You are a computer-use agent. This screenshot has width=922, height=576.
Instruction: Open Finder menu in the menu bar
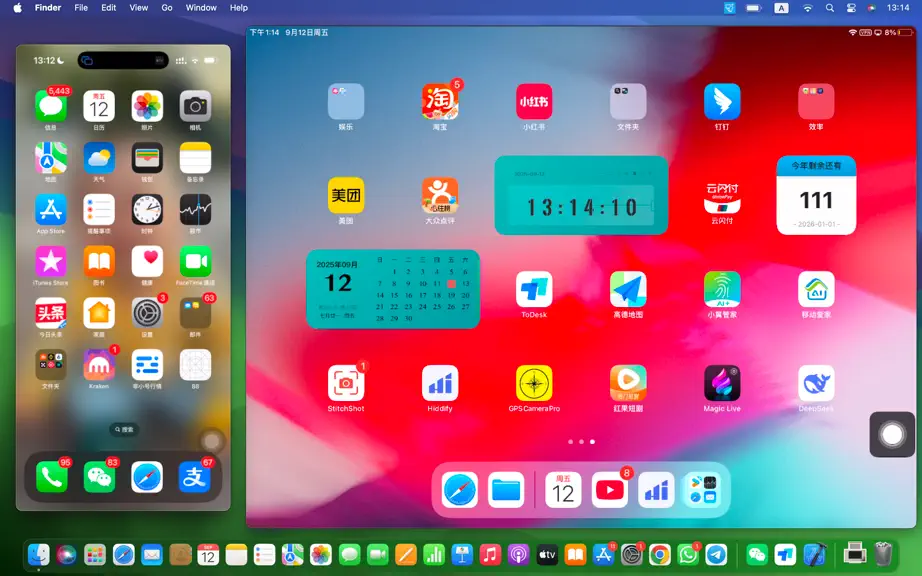[x=48, y=8]
